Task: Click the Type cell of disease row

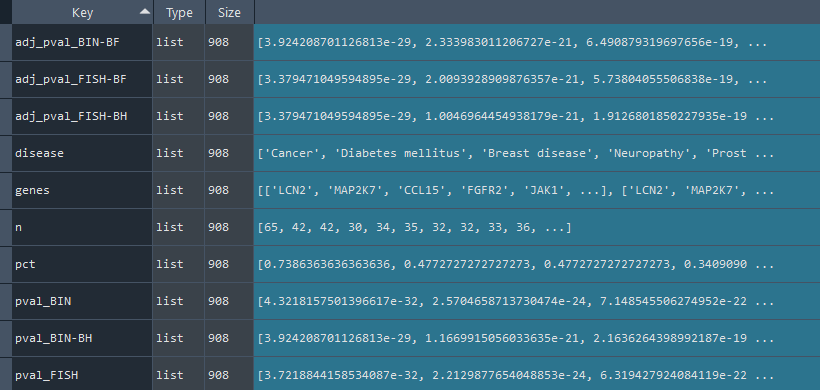Action: coord(178,154)
